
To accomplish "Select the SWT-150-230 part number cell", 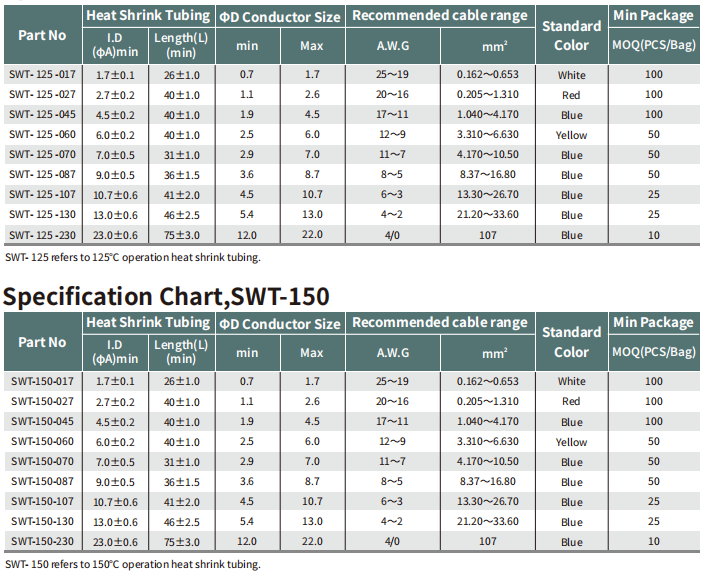I will pos(42,542).
